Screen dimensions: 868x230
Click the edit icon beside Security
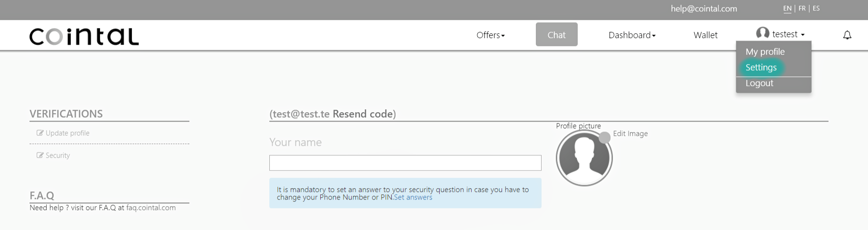point(40,155)
